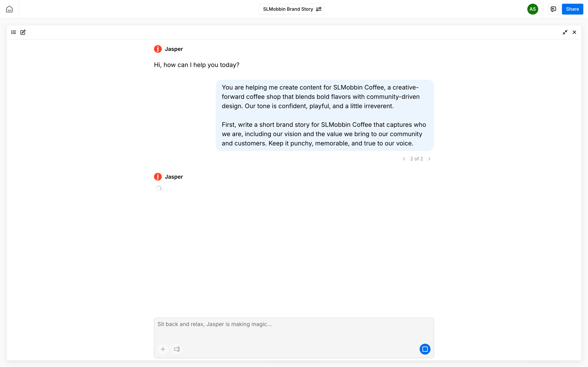588x367 pixels.
Task: Click the SLMobbin Brand Story title
Action: pyautogui.click(x=288, y=9)
